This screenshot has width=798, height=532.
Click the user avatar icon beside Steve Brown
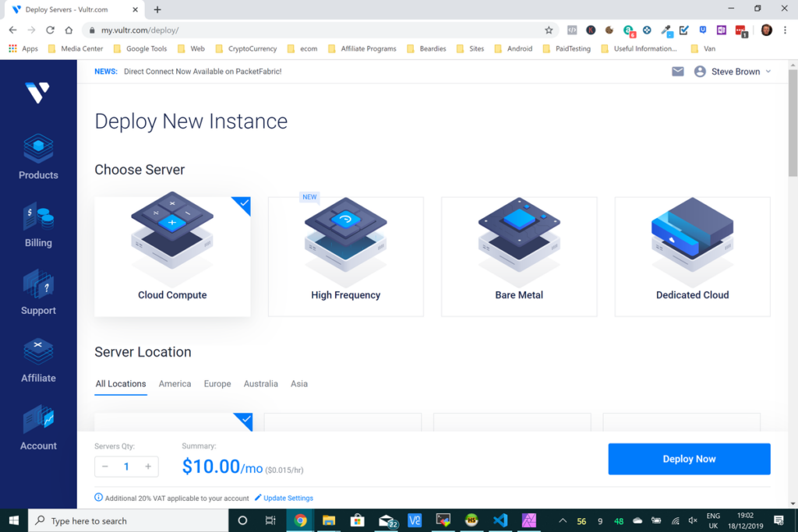701,72
